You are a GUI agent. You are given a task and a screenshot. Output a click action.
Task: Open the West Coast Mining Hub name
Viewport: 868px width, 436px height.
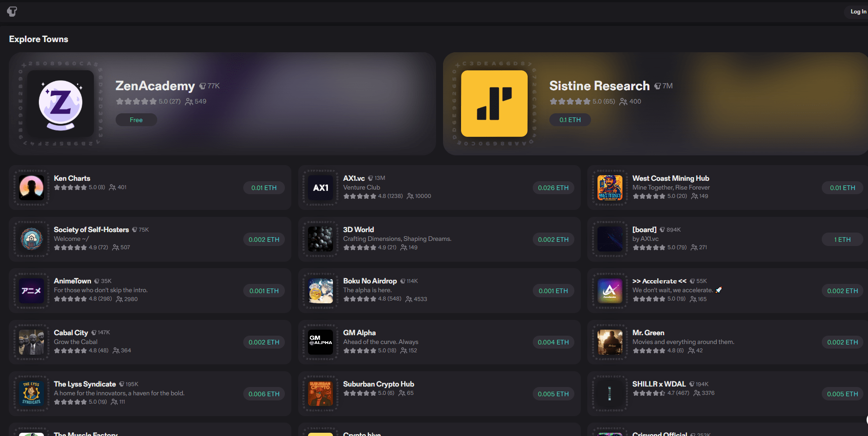tap(671, 178)
